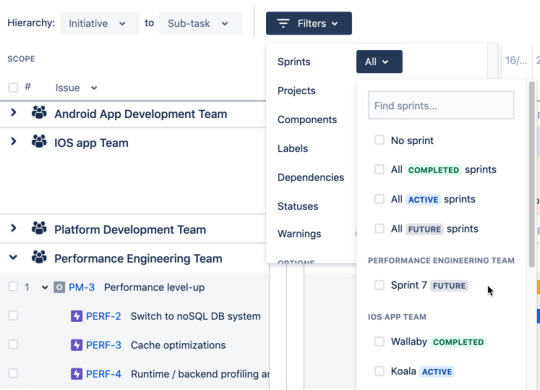Click the IOS app Team group icon
Viewport: 540px width, 390px height.
pyautogui.click(x=39, y=141)
